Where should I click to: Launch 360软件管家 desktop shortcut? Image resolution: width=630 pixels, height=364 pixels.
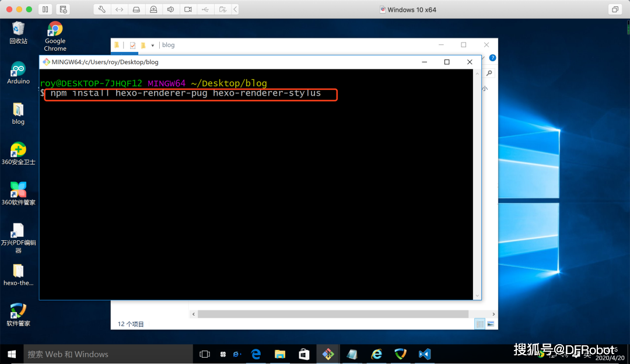coord(18,194)
